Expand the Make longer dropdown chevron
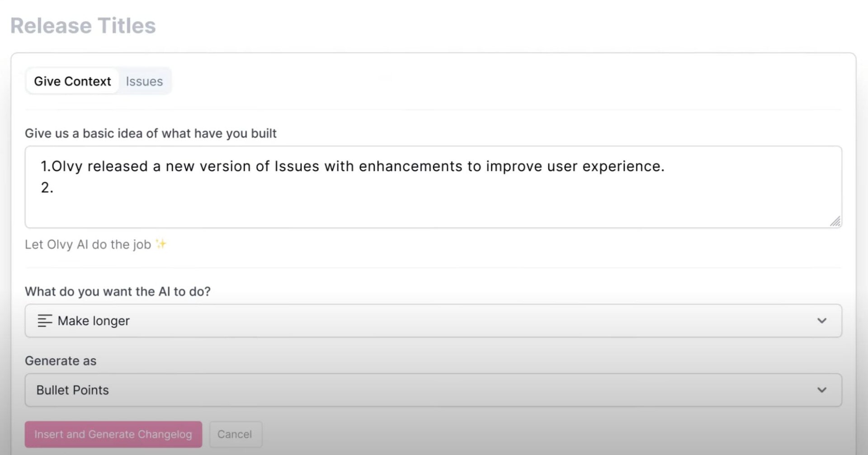This screenshot has width=868, height=455. 822,321
